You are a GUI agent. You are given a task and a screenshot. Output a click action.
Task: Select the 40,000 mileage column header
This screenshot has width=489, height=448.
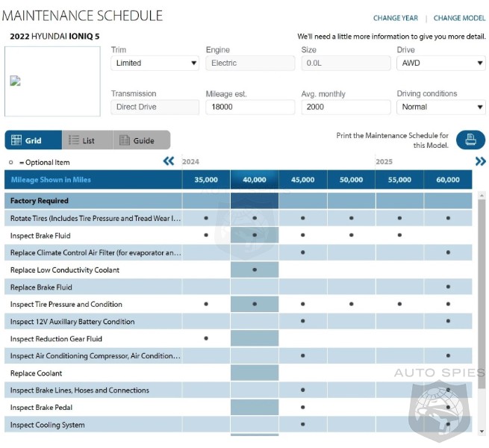click(255, 180)
